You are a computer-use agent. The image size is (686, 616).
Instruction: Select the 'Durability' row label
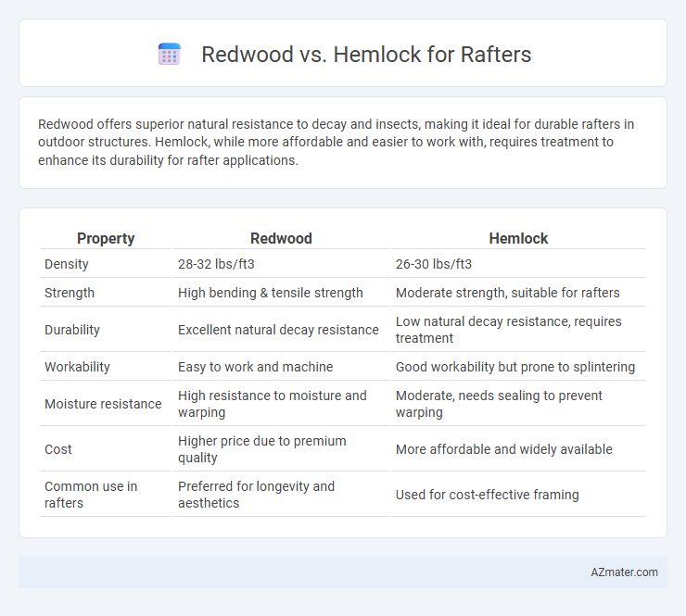pyautogui.click(x=72, y=330)
